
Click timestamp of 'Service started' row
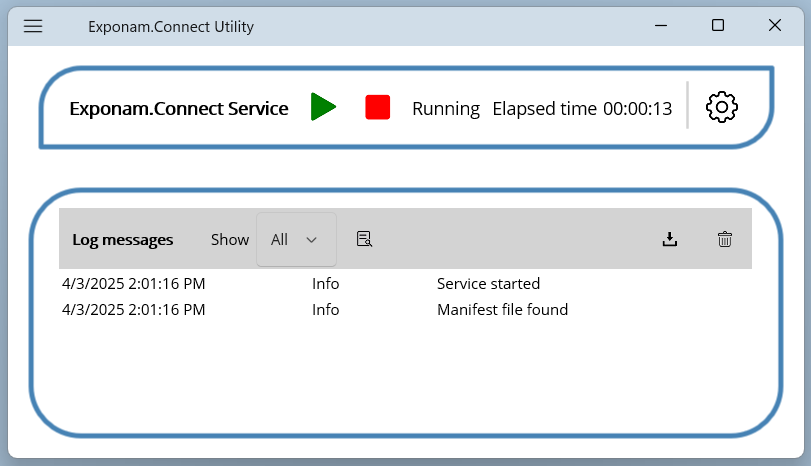(x=133, y=283)
